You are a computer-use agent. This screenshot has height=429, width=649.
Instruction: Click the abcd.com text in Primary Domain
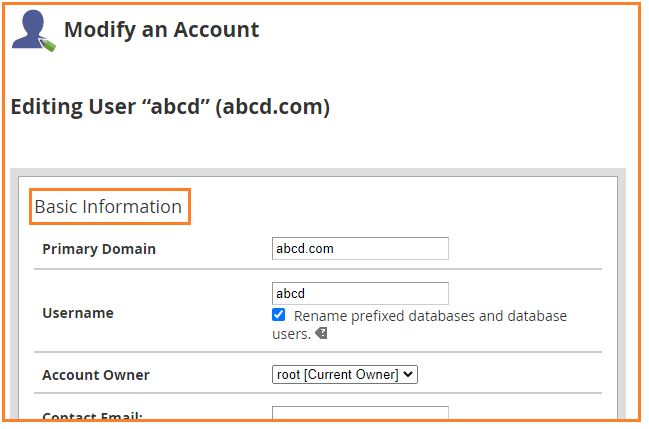pos(305,248)
